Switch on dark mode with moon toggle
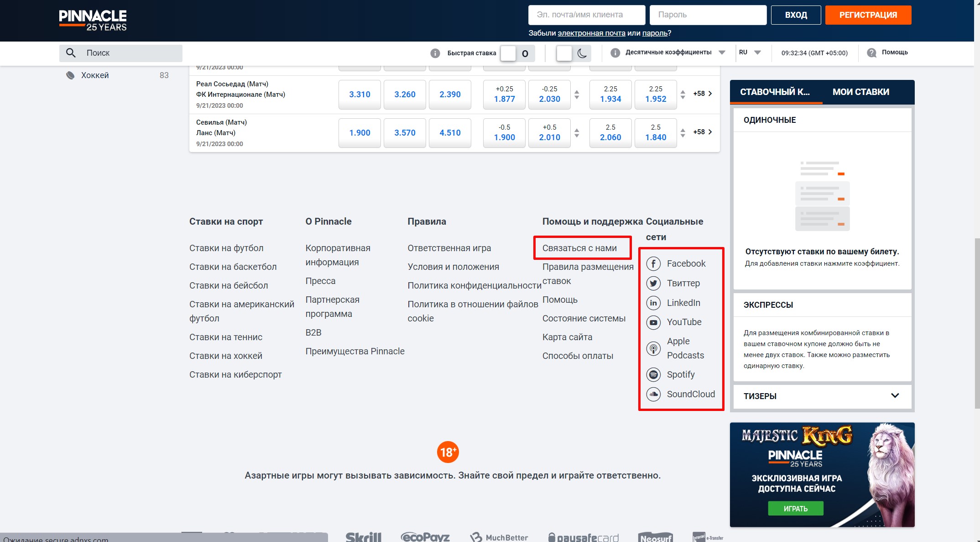The width and height of the screenshot is (980, 542). pos(573,53)
